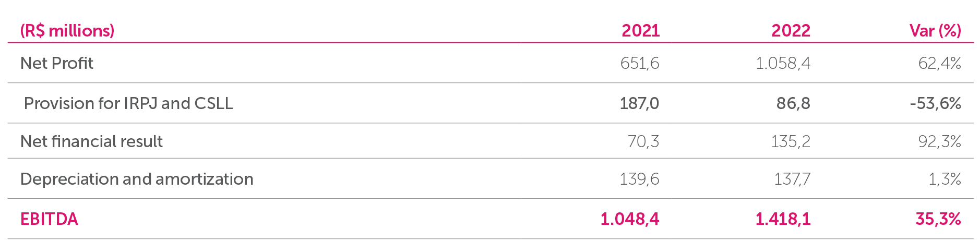The width and height of the screenshot is (980, 240).
Task: Click the "(R$ millions)" column header
Action: (x=67, y=31)
